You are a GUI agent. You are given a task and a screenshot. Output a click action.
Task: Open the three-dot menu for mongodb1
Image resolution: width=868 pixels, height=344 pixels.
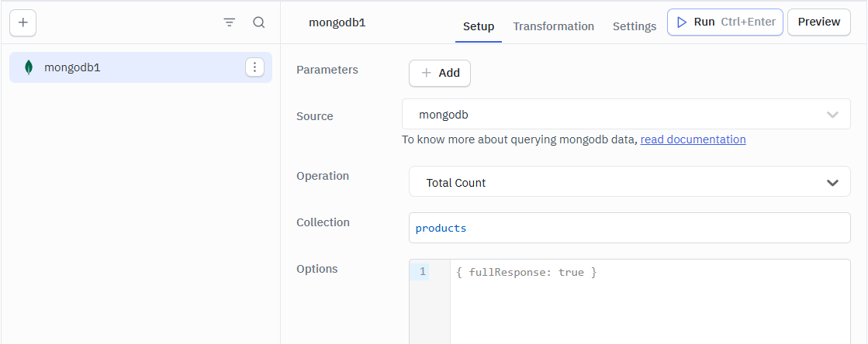coord(254,67)
